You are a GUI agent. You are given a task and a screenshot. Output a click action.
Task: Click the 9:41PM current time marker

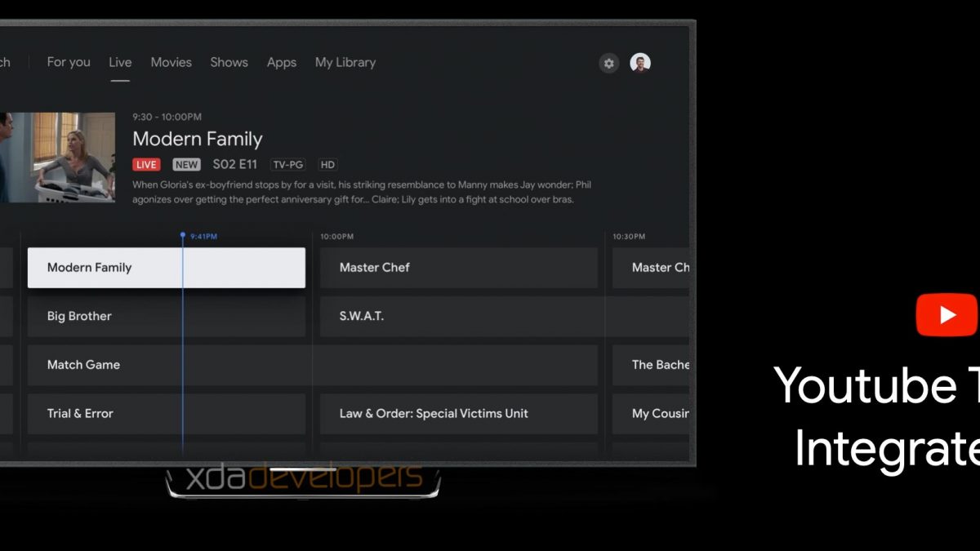[200, 236]
